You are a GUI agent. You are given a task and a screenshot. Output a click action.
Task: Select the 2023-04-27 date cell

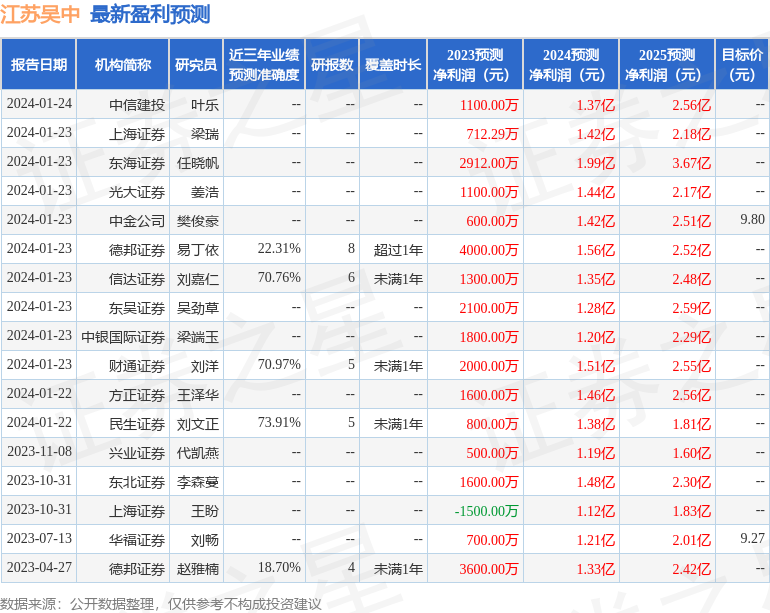[x=39, y=567]
